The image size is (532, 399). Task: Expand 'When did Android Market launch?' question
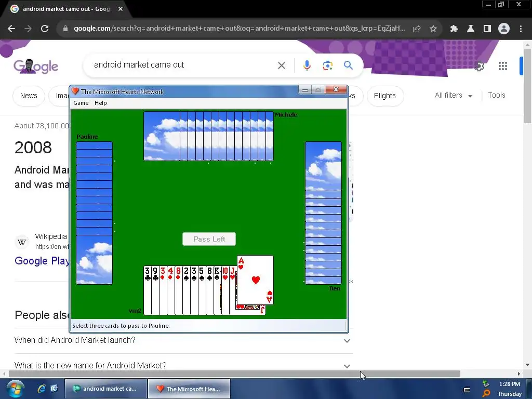pyautogui.click(x=183, y=340)
